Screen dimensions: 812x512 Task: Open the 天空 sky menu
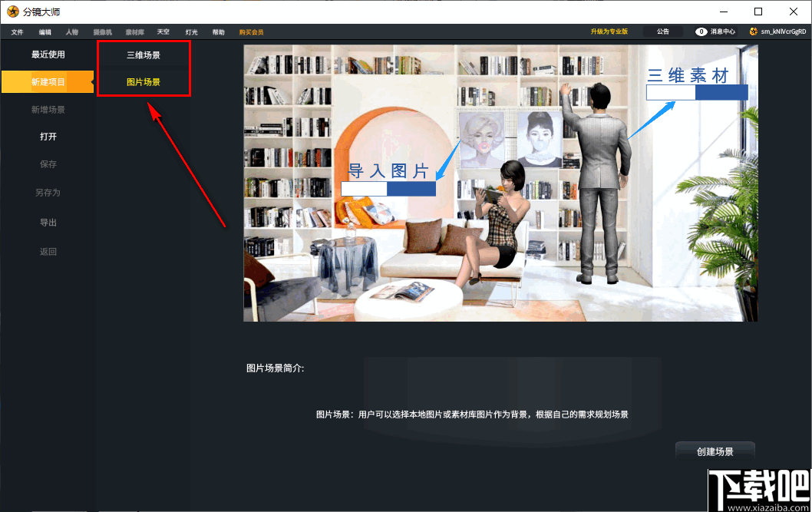coord(163,32)
